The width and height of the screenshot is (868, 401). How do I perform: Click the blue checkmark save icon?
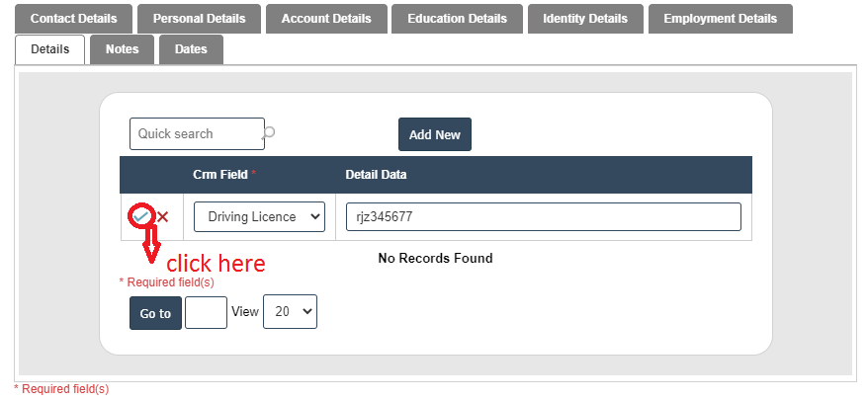pyautogui.click(x=140, y=216)
